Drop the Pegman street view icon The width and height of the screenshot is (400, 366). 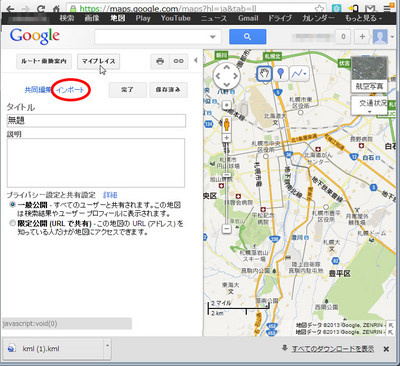click(x=227, y=124)
